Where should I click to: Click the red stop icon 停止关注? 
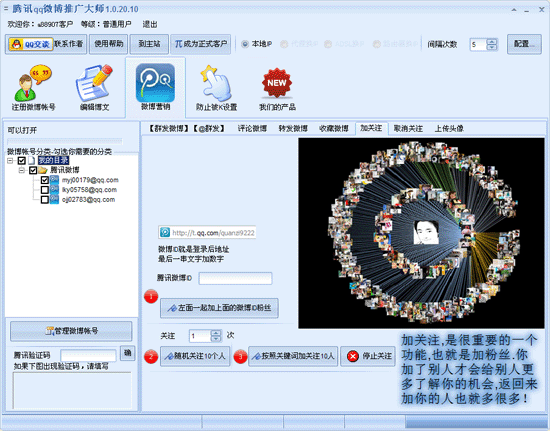click(x=353, y=356)
